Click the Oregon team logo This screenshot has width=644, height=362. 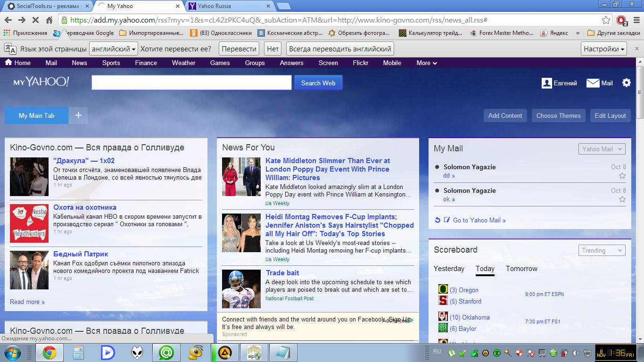click(443, 289)
